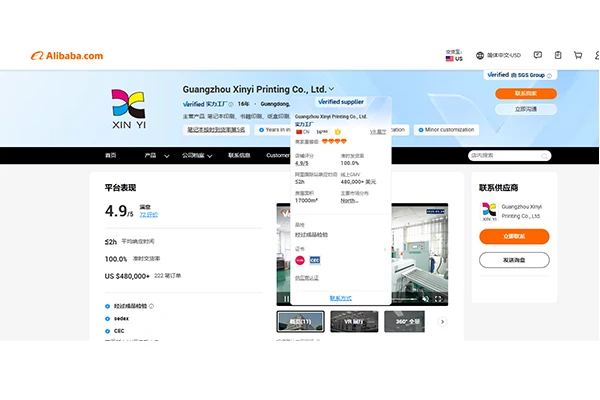Expand chevron beside Guangzhou Xinyi Printing Co., Ltd.
Viewport: 600px width, 400px height.
[x=331, y=89]
